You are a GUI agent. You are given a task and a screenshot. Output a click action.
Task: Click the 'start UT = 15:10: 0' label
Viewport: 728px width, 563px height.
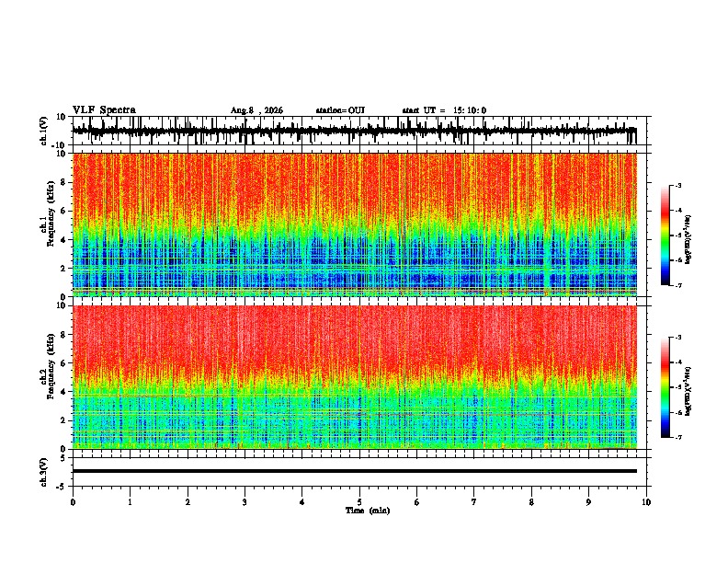[444, 110]
